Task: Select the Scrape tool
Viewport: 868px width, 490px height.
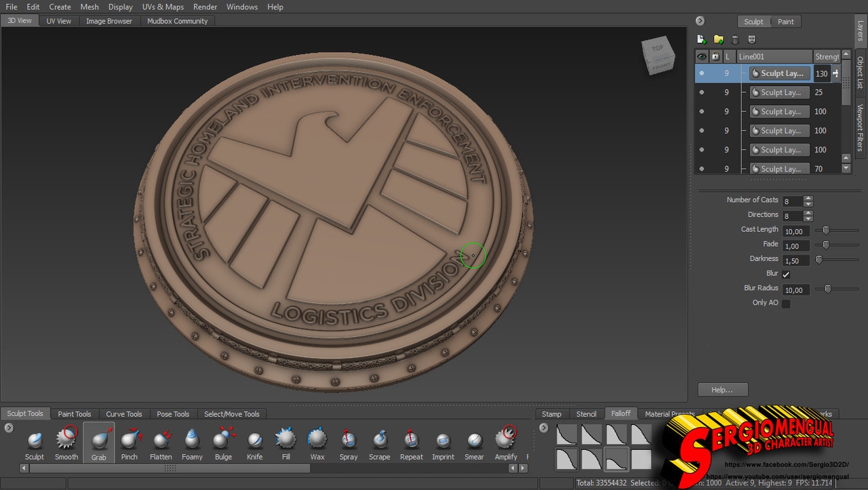Action: (x=380, y=443)
